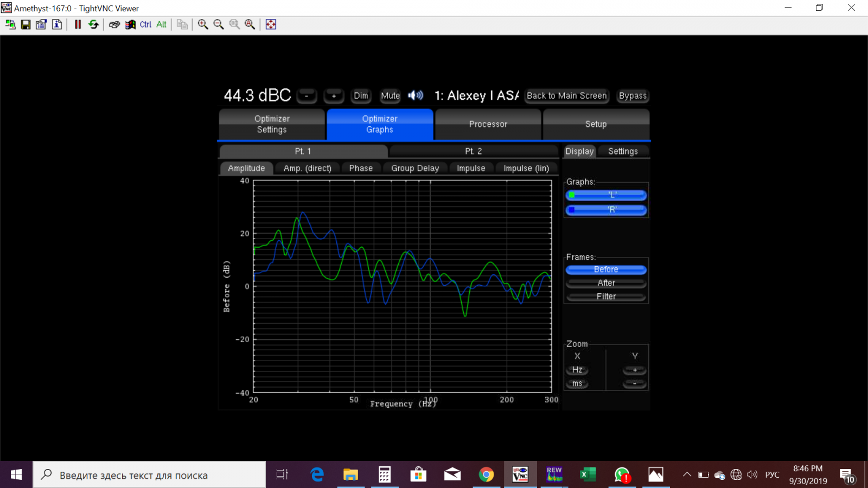Show the Amp. (direct) graph
This screenshot has width=868, height=488.
307,169
